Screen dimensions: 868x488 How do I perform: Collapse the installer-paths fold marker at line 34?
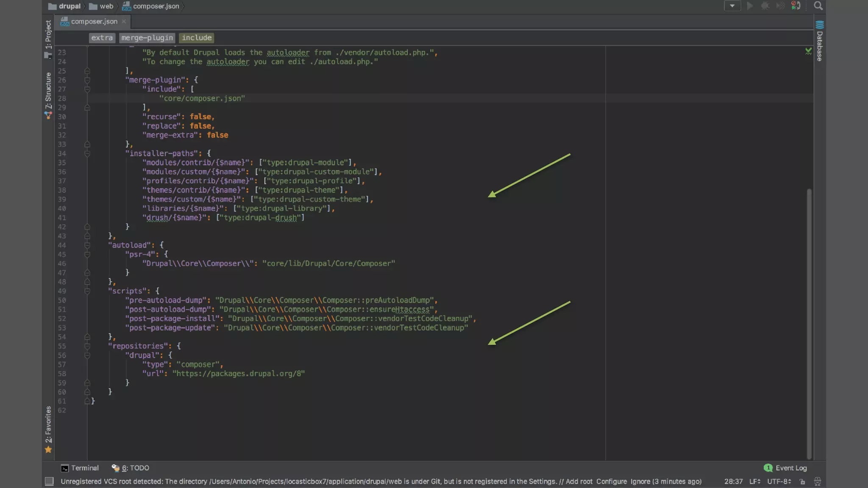(x=87, y=153)
